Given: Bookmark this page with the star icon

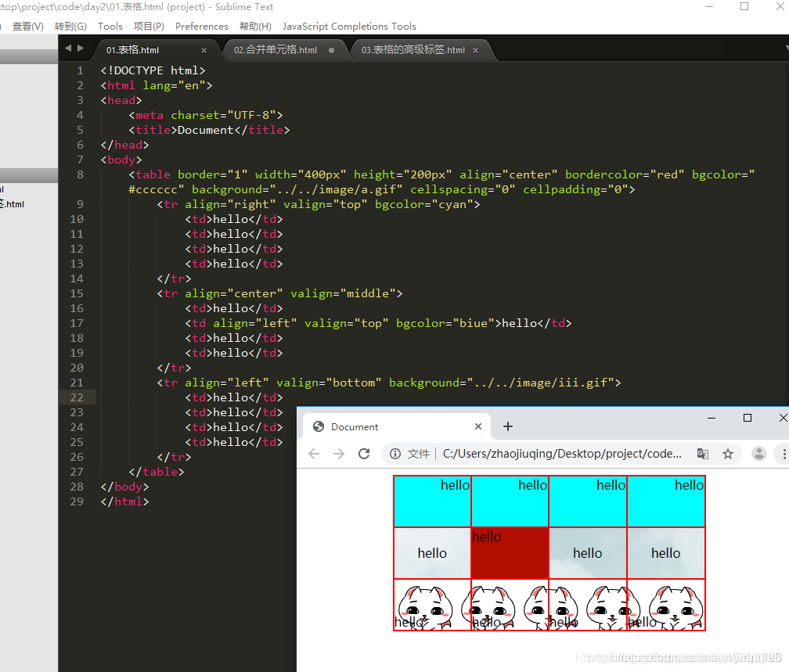Looking at the screenshot, I should [x=728, y=454].
